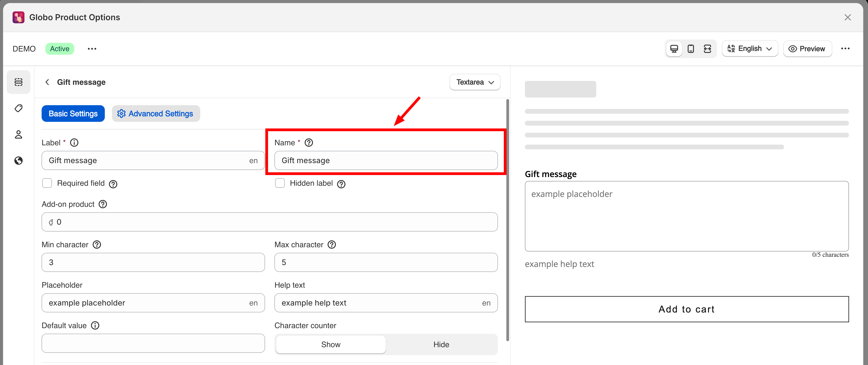Check the Hidden label checkbox
The width and height of the screenshot is (868, 365).
[x=280, y=183]
